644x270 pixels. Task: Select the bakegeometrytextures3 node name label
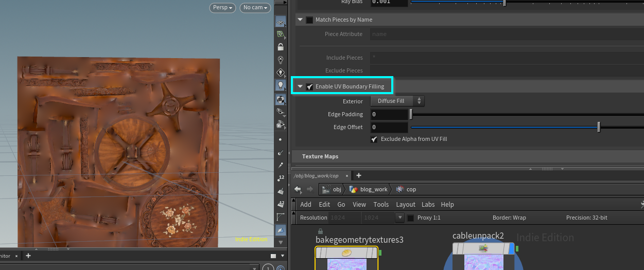[359, 240]
